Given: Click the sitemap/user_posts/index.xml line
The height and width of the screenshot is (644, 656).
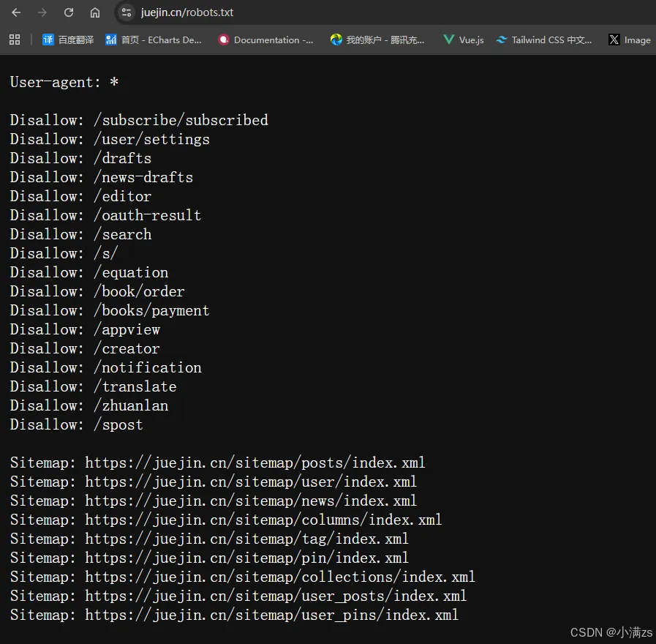Looking at the screenshot, I should 238,596.
